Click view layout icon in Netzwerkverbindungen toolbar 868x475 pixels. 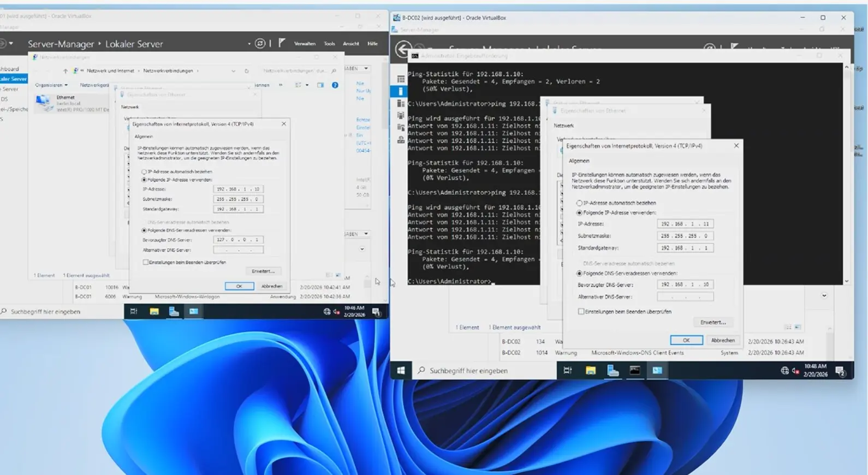pos(299,85)
